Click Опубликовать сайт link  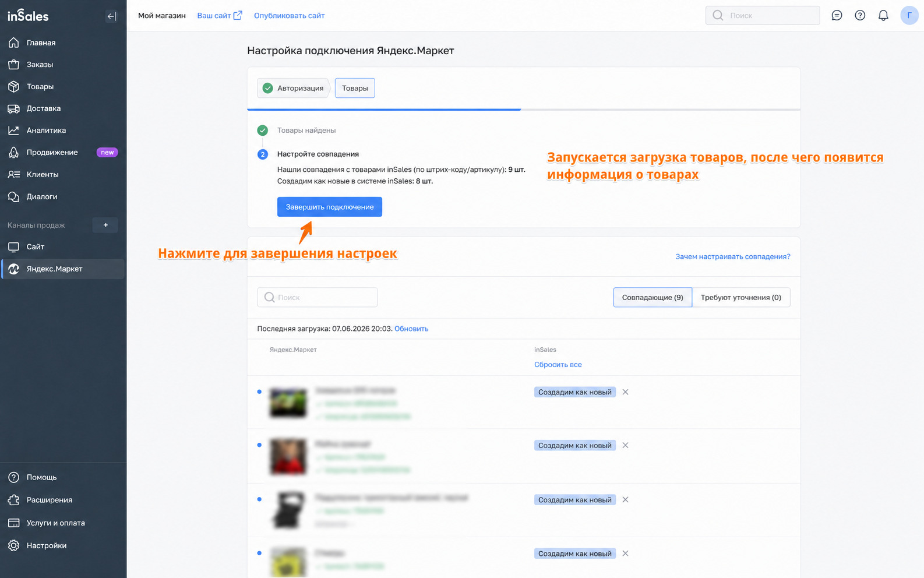(290, 16)
